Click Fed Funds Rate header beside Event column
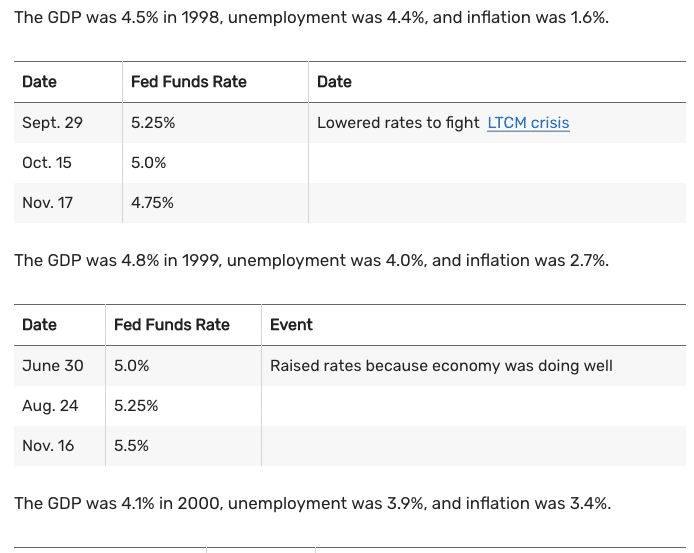 pyautogui.click(x=172, y=325)
